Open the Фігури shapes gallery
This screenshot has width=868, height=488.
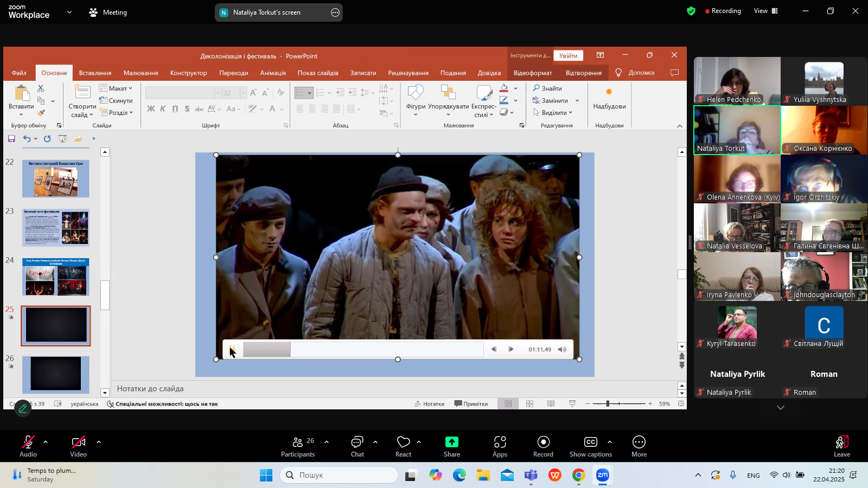coord(416,99)
